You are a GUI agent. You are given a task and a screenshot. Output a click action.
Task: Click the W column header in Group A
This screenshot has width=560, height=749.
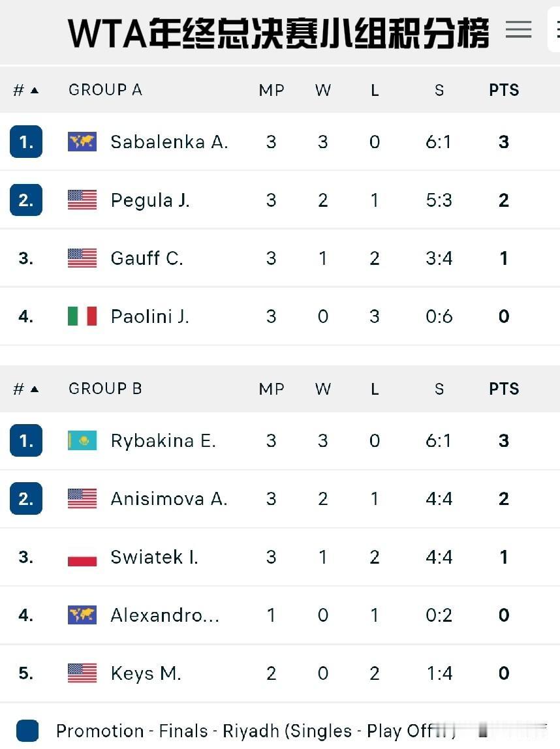(323, 90)
